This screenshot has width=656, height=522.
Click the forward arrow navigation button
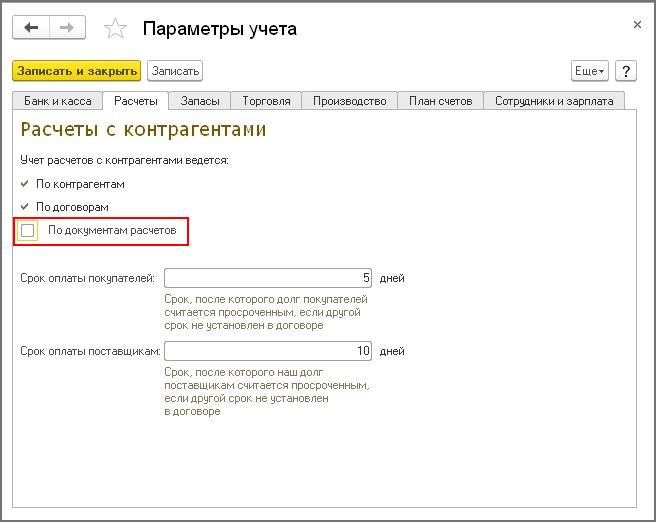tap(66, 28)
